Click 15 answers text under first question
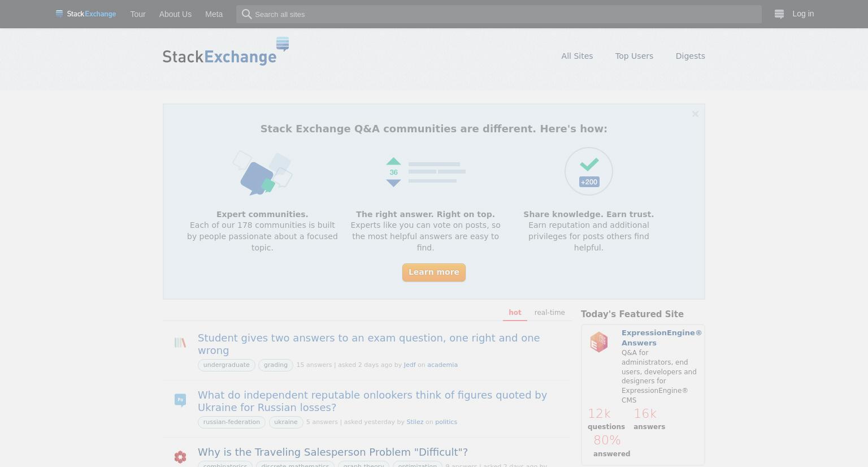The width and height of the screenshot is (868, 467). click(314, 365)
